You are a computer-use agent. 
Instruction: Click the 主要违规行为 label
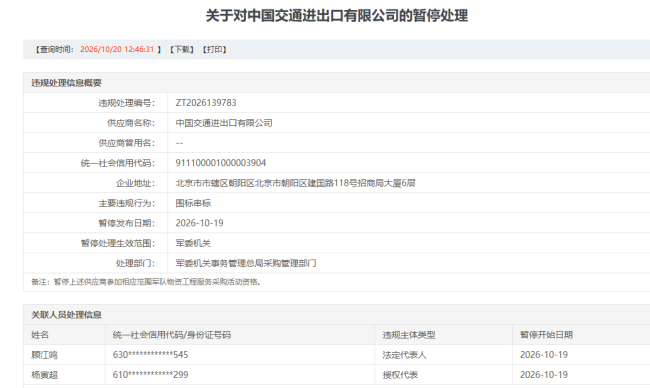click(x=126, y=203)
